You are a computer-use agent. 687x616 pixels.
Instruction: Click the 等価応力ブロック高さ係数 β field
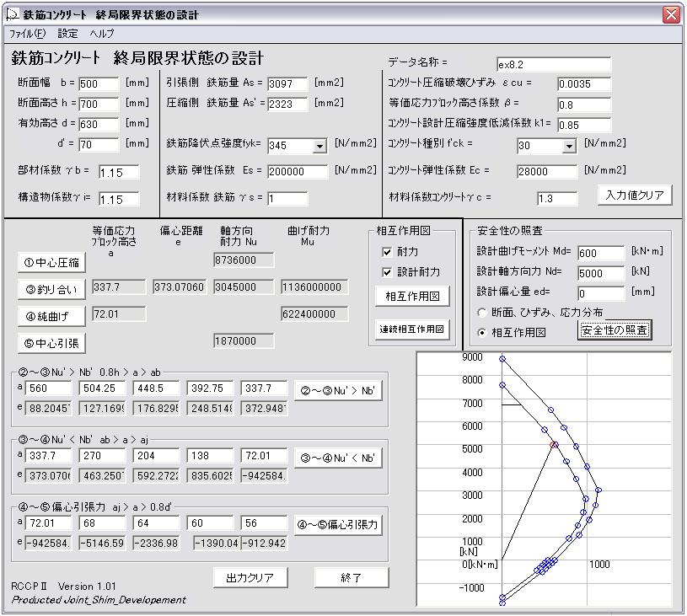pyautogui.click(x=584, y=104)
